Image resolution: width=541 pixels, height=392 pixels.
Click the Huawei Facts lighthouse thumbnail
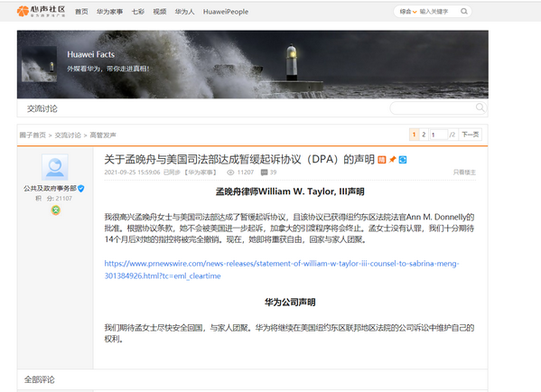[x=40, y=64]
